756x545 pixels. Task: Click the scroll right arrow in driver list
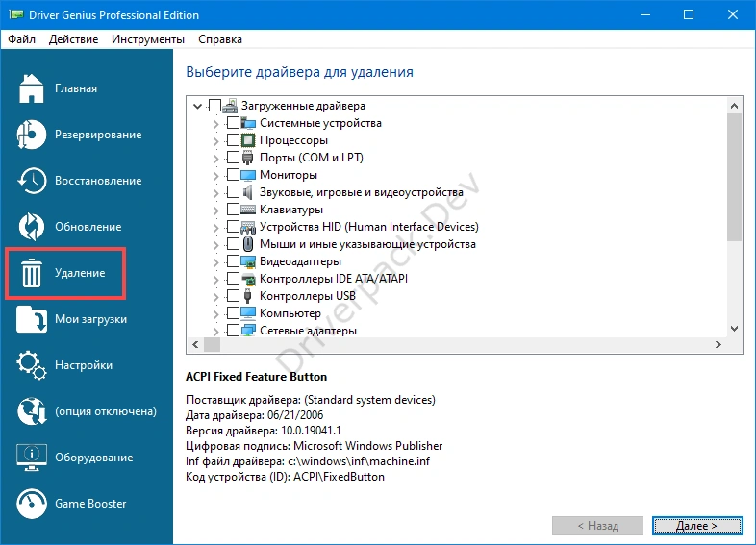point(718,344)
